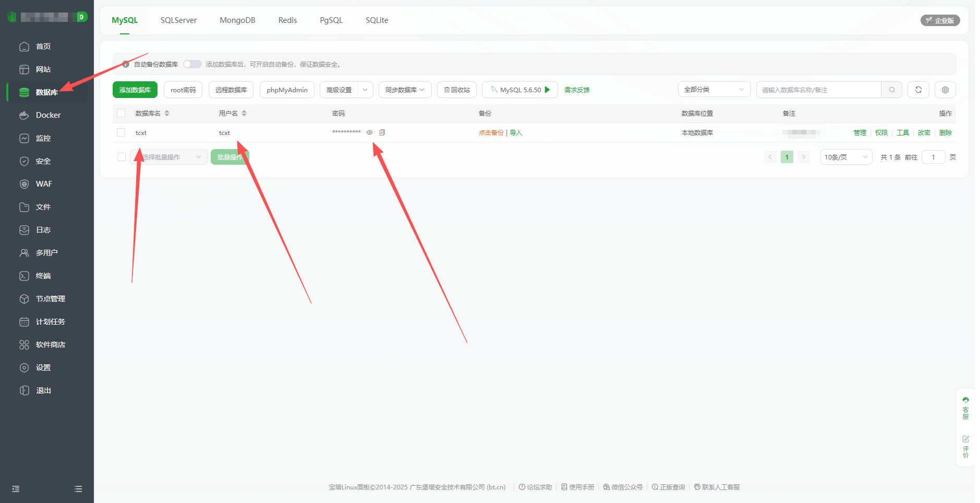
Task: Click the customer service (客服) icon
Action: click(x=965, y=408)
